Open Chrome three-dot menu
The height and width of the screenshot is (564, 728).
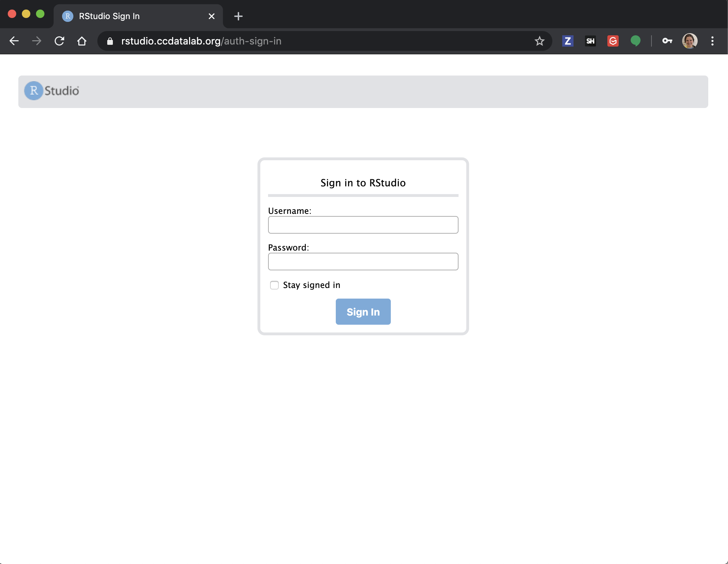712,41
